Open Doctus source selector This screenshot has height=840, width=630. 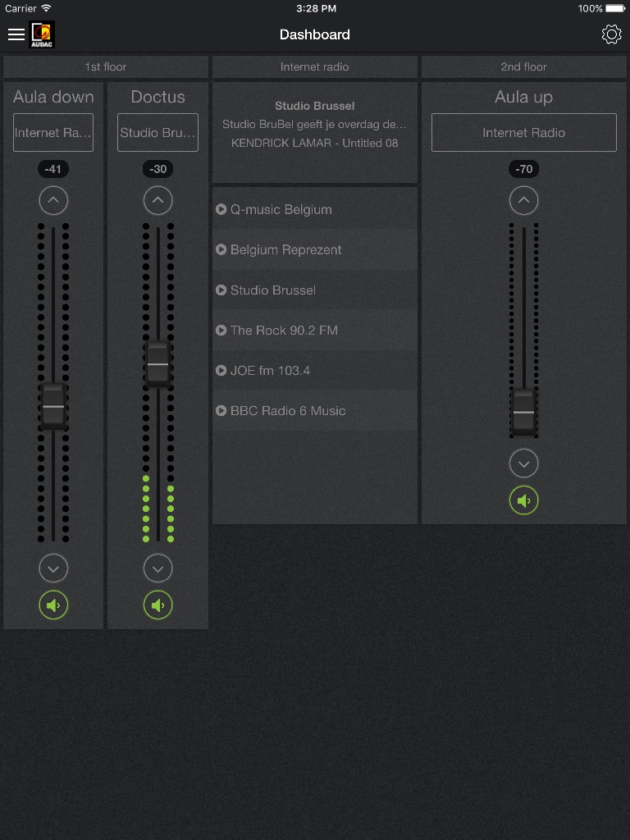(x=158, y=132)
